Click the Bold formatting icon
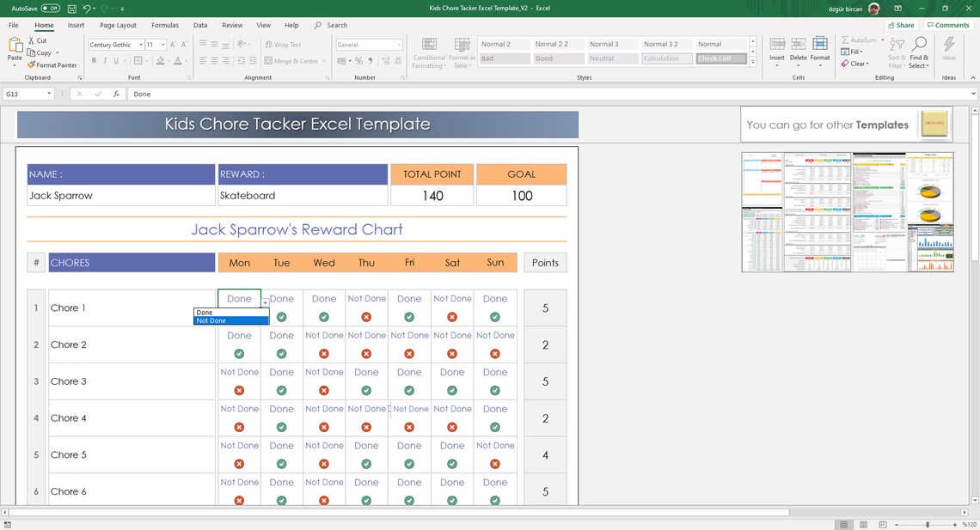This screenshot has width=980, height=530. tap(94, 61)
